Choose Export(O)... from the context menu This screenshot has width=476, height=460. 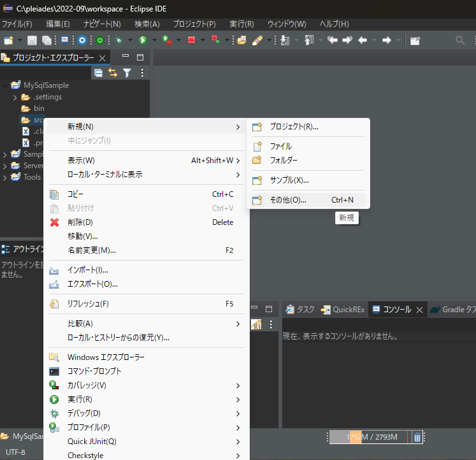147,284
